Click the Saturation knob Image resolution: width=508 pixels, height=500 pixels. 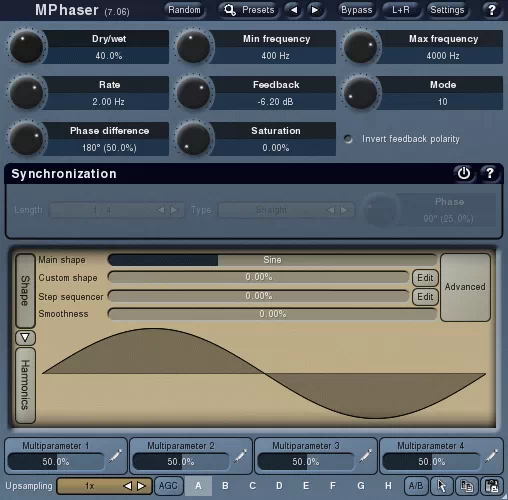click(x=193, y=139)
